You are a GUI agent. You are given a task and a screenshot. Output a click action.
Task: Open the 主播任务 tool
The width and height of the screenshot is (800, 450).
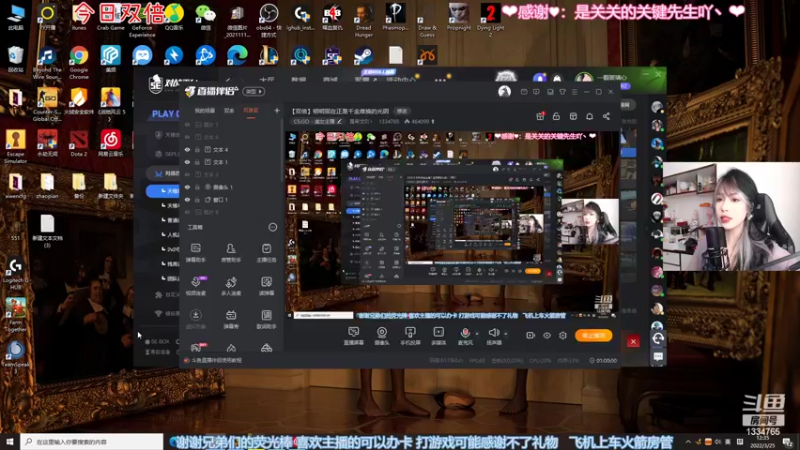point(266,253)
